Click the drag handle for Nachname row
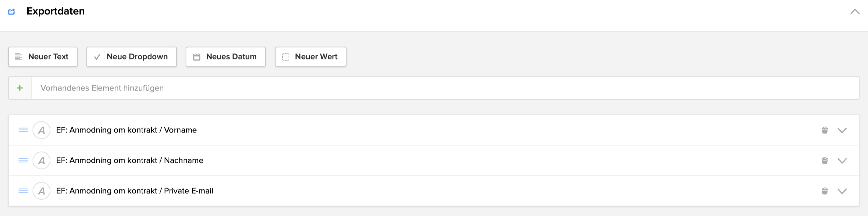The height and width of the screenshot is (216, 868). pos(23,160)
